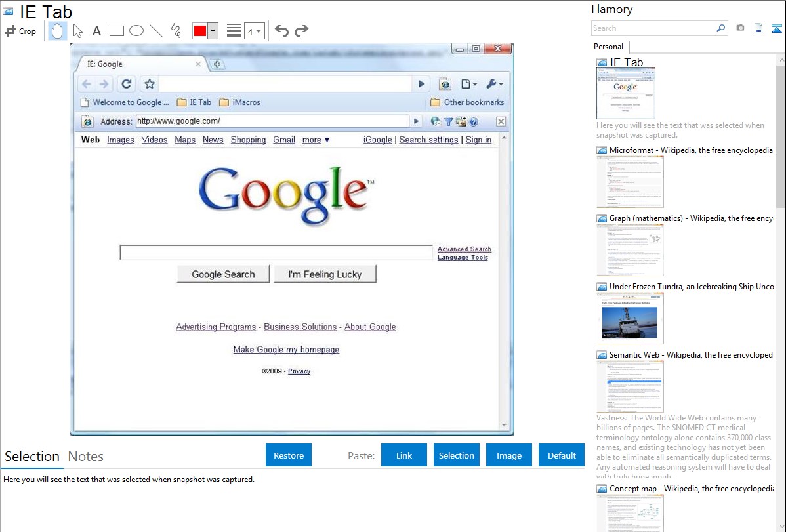Screen dimensions: 786x532
Task: Click the red color swatch
Action: click(x=200, y=31)
